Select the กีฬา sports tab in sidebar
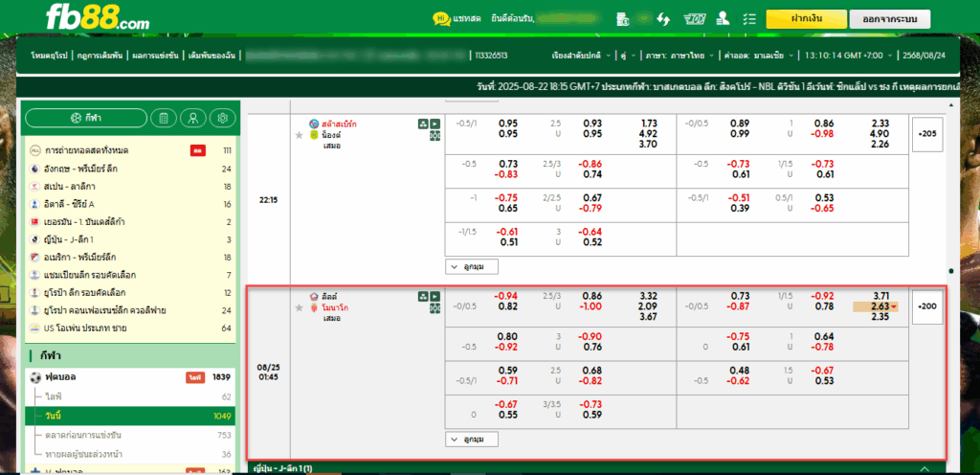This screenshot has height=475, width=980. [86, 118]
